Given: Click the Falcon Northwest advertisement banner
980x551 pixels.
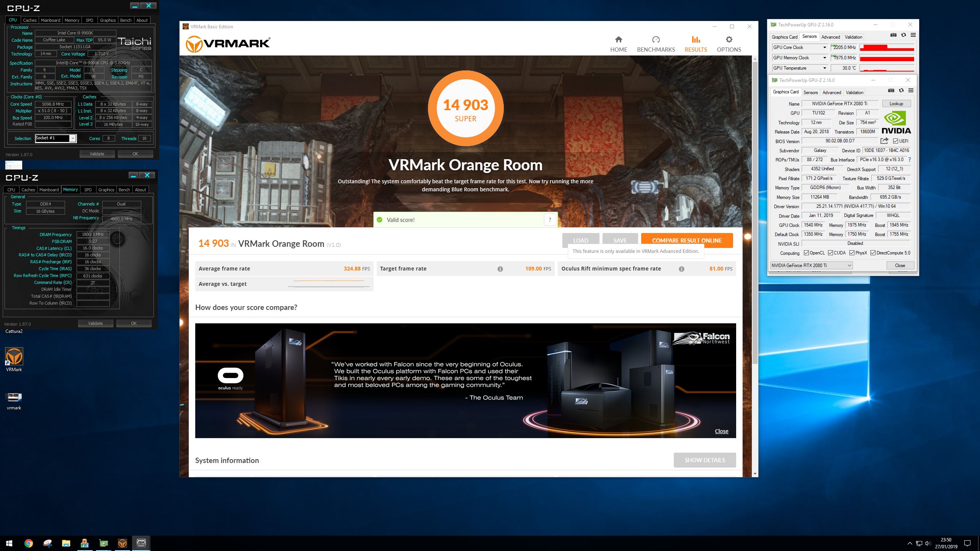Looking at the screenshot, I should click(465, 381).
